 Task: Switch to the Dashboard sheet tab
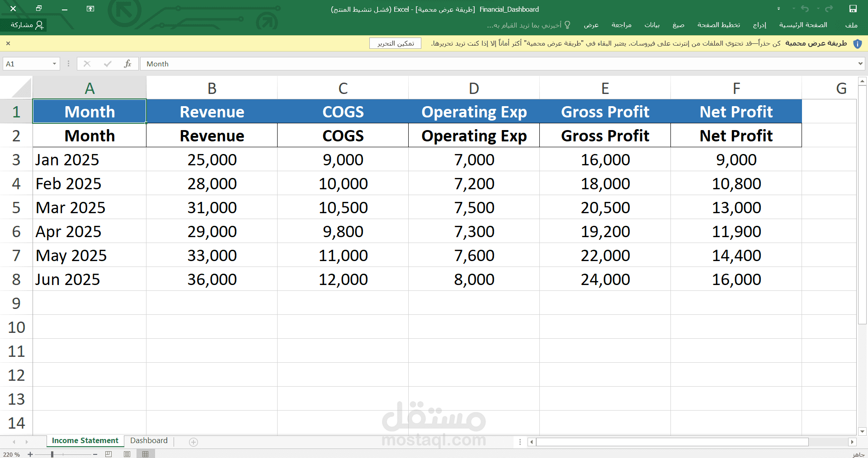[x=149, y=440]
